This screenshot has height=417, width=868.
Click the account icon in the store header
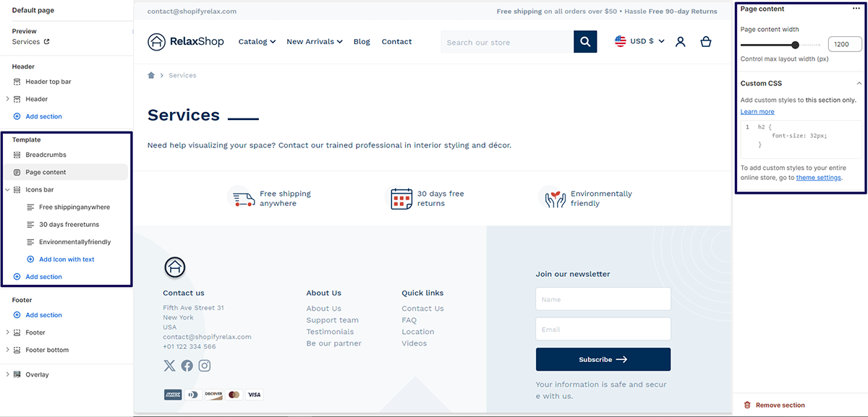pos(680,42)
